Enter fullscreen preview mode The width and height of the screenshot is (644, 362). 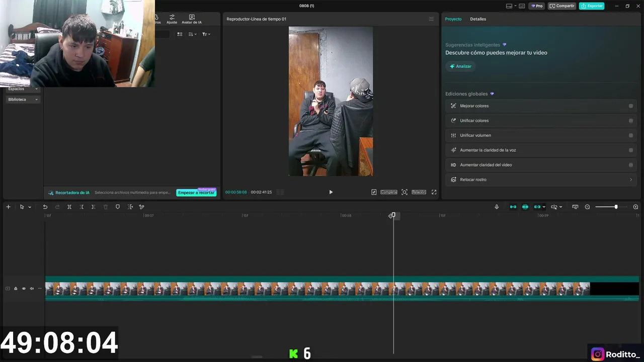point(434,192)
